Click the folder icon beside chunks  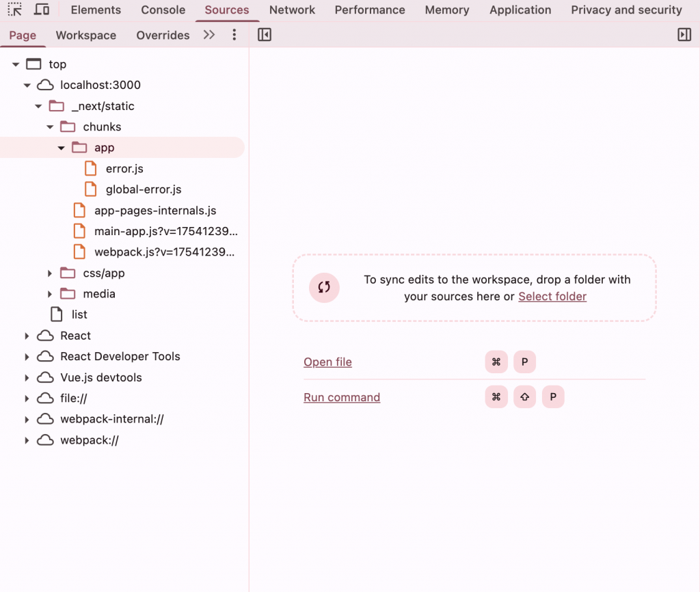coord(68,126)
